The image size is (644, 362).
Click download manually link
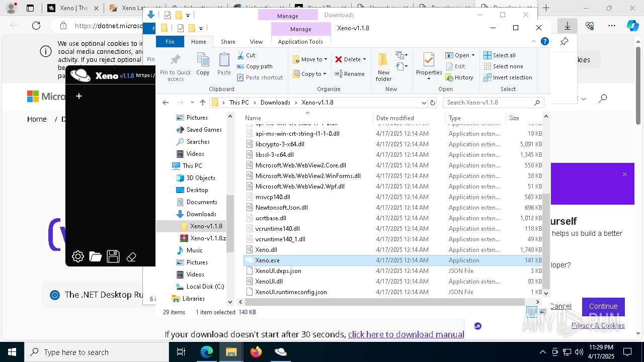tap(406, 334)
